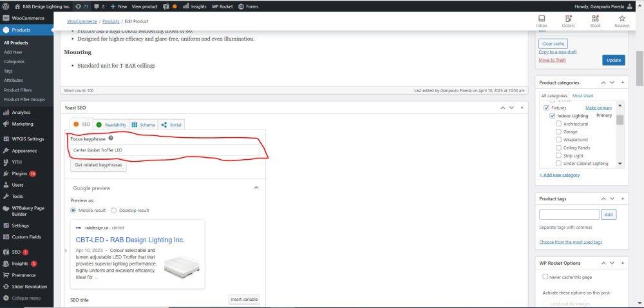Click the blue Update button
Image resolution: width=644 pixels, height=308 pixels.
click(614, 60)
